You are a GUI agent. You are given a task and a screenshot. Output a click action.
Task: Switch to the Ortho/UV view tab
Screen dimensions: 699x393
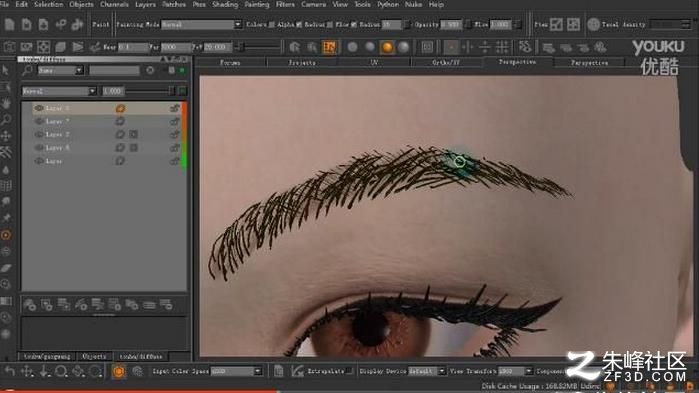pyautogui.click(x=446, y=63)
